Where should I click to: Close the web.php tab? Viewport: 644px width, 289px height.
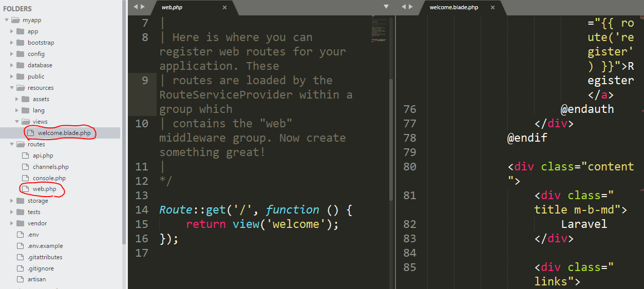225,7
